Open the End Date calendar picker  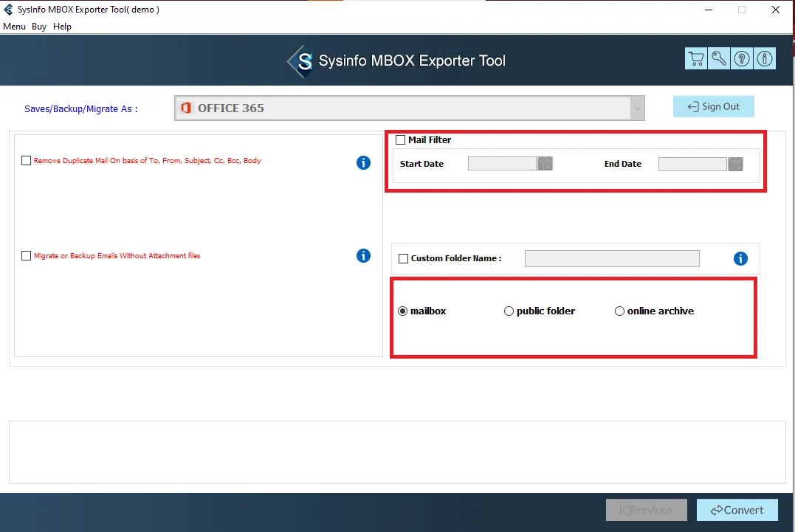click(x=735, y=164)
